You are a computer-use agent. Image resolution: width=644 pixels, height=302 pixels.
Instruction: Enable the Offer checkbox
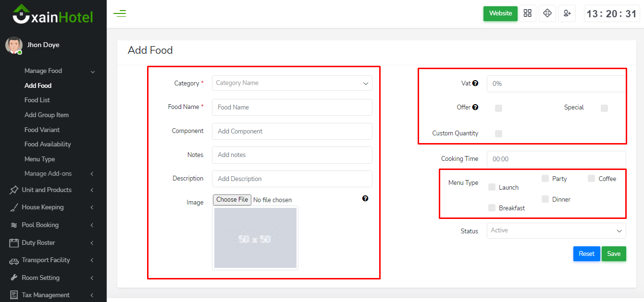(x=498, y=108)
